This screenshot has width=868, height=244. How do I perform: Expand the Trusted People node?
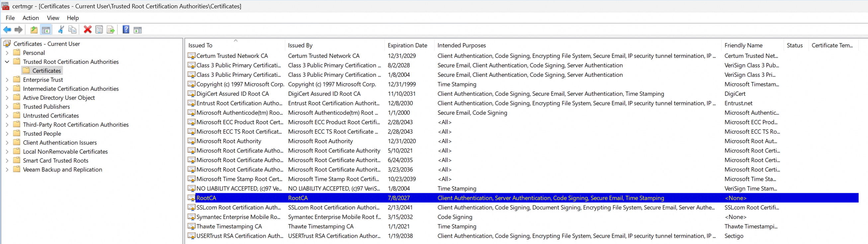coord(7,134)
